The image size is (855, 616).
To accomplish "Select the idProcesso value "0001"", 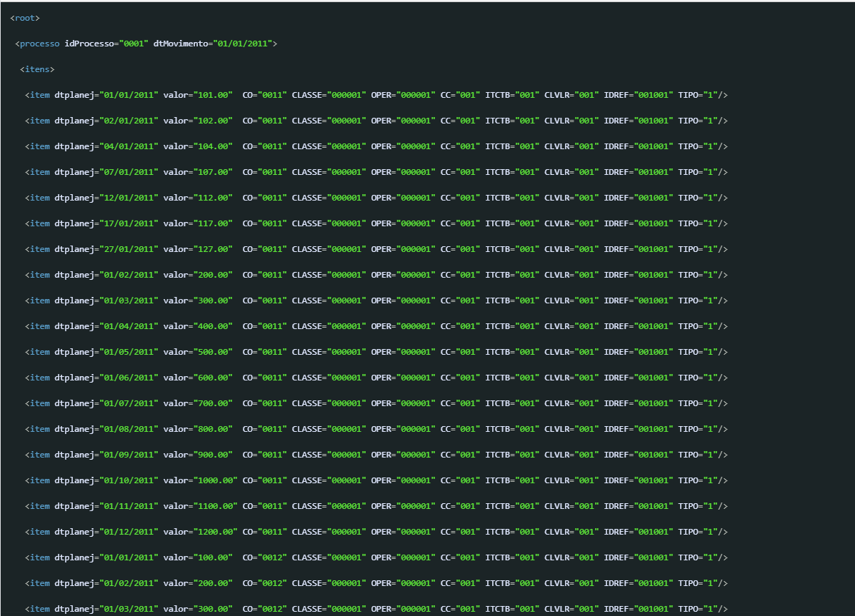I will click(134, 44).
